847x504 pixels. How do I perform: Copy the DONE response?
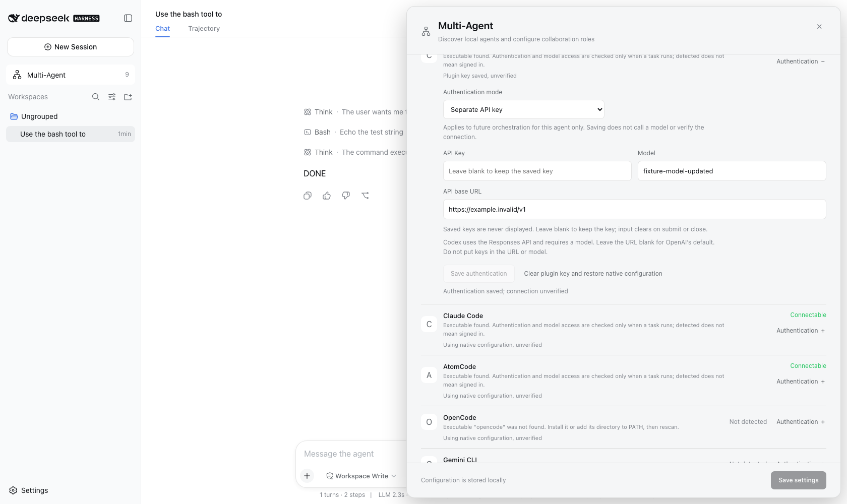(308, 196)
